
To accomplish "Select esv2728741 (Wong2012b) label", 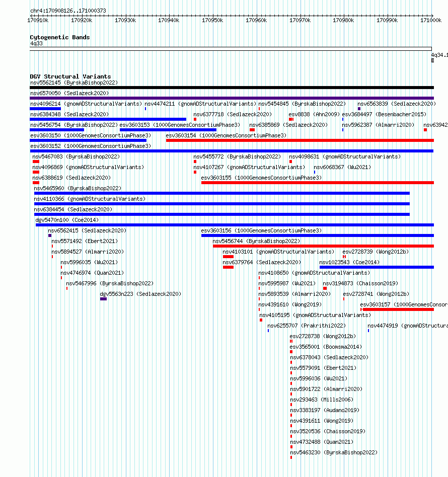I will pos(376,294).
